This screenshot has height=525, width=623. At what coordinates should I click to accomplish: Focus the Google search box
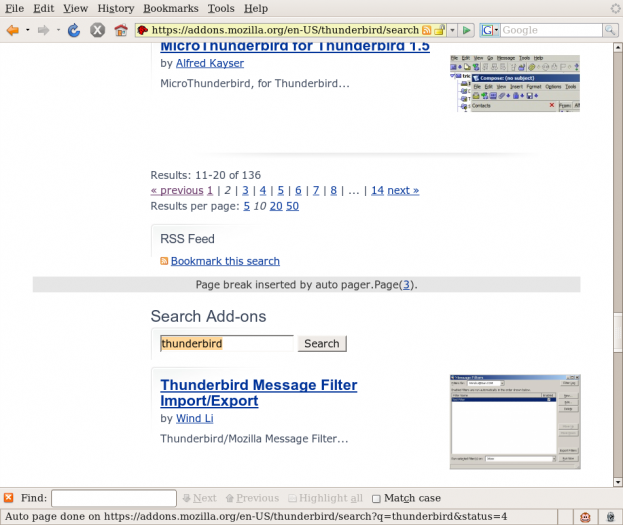pyautogui.click(x=551, y=30)
